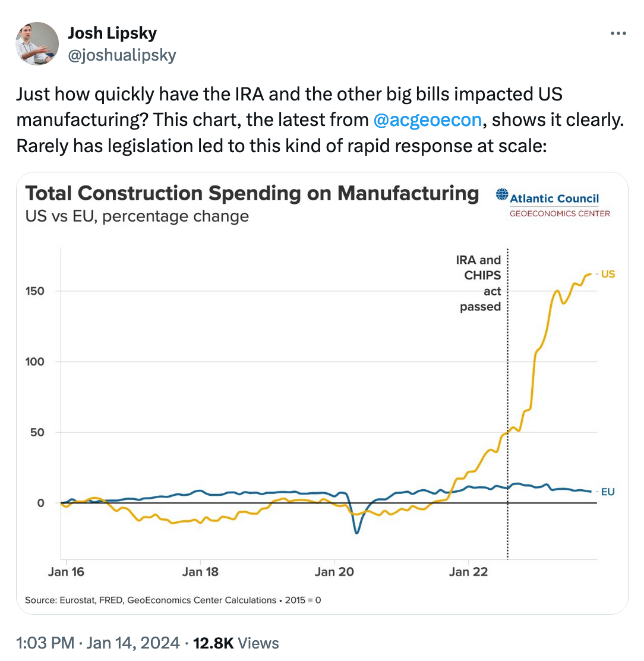Click the blue EU line label
The height and width of the screenshot is (661, 644).
(607, 492)
